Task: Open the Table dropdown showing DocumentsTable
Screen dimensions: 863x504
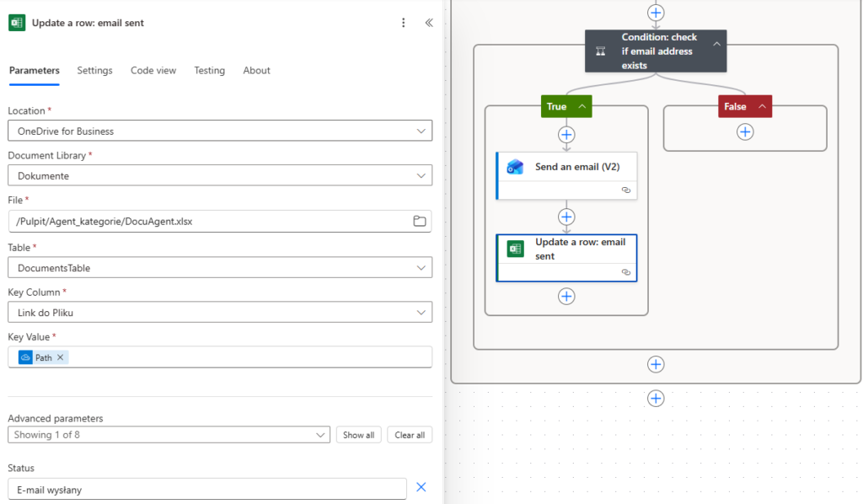Action: tap(220, 268)
